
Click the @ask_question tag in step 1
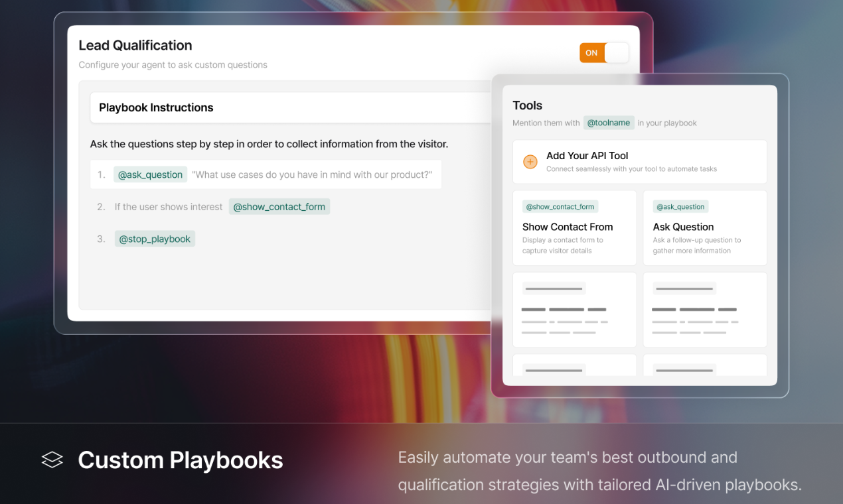coord(150,174)
